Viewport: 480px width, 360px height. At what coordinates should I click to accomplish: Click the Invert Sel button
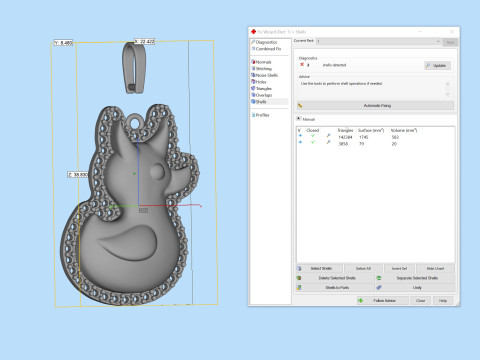pos(399,268)
